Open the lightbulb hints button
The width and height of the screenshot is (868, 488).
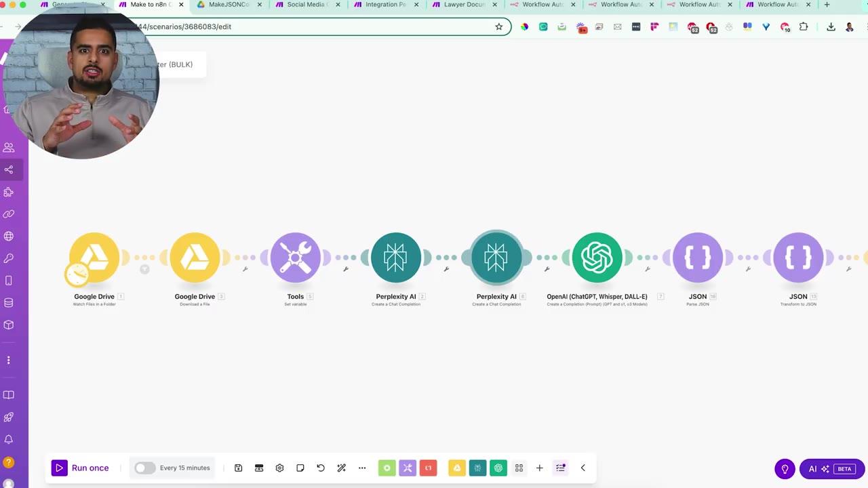point(785,469)
